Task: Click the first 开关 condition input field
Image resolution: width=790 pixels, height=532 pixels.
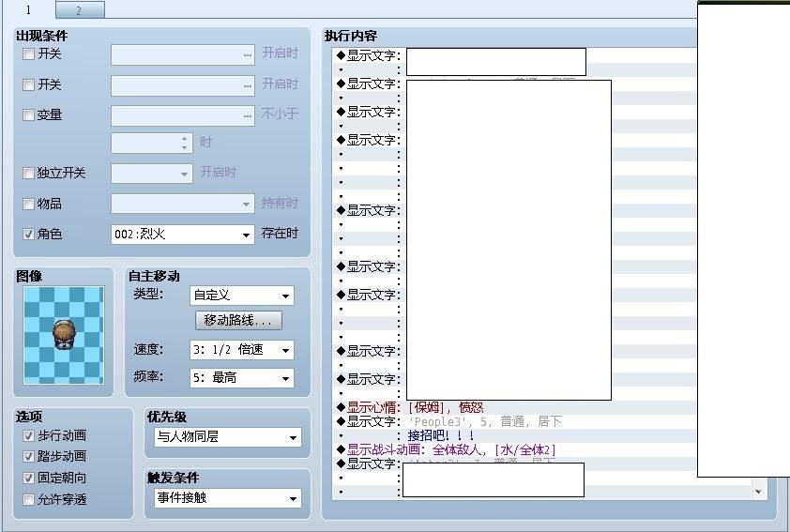Action: [x=183, y=55]
